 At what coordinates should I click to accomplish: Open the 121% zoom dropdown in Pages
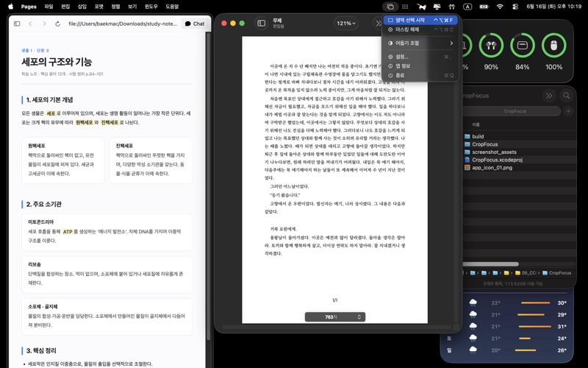click(345, 24)
